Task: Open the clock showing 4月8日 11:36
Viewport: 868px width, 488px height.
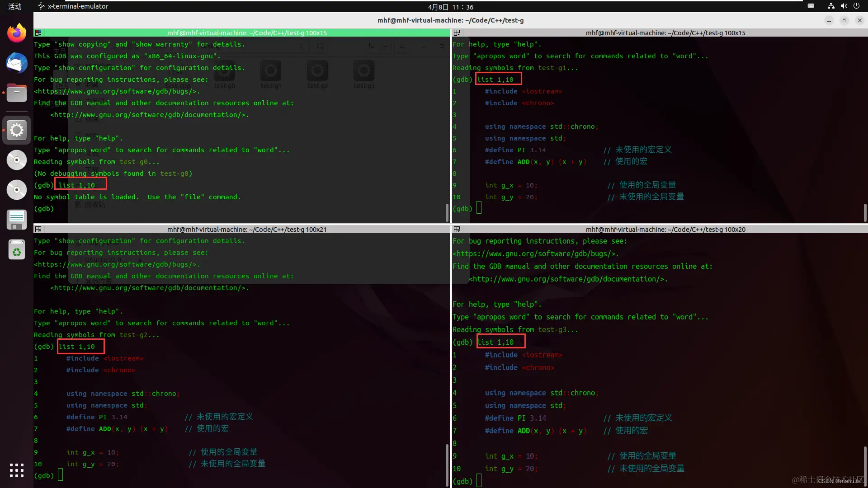Action: (451, 7)
